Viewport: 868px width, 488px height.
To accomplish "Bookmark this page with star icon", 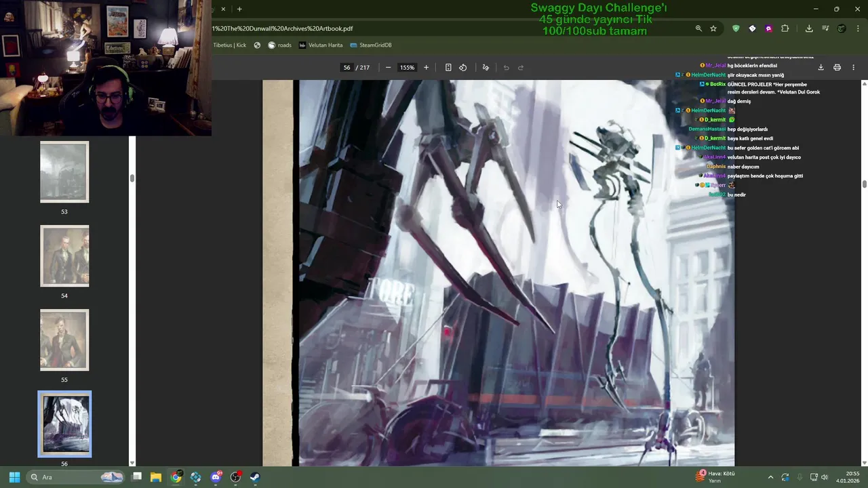I will pos(713,28).
